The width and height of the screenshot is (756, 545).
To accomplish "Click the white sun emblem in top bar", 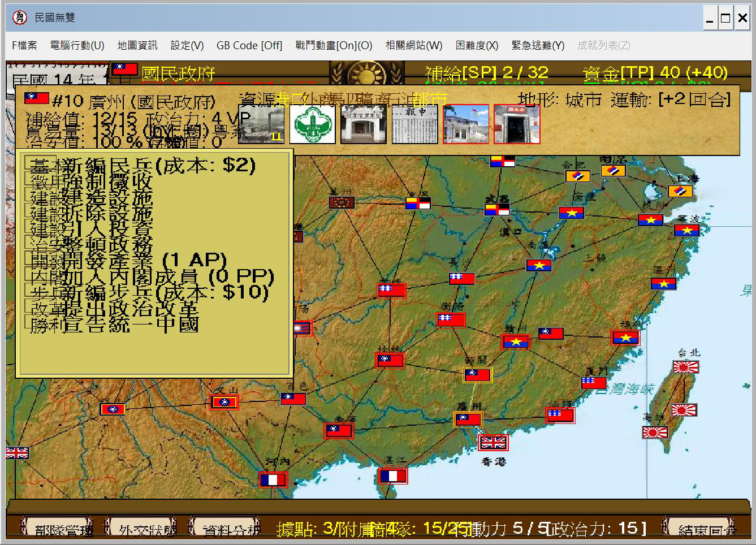I will [367, 74].
